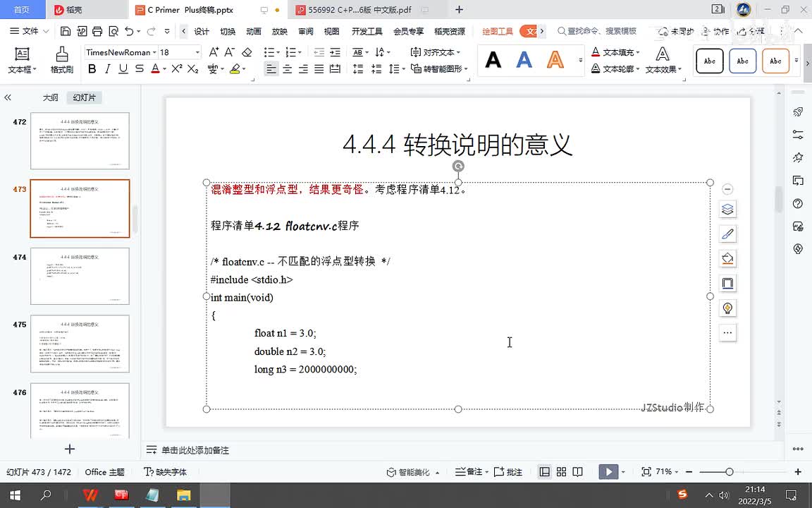Open print preview
Image resolution: width=812 pixels, height=508 pixels.
point(113,31)
